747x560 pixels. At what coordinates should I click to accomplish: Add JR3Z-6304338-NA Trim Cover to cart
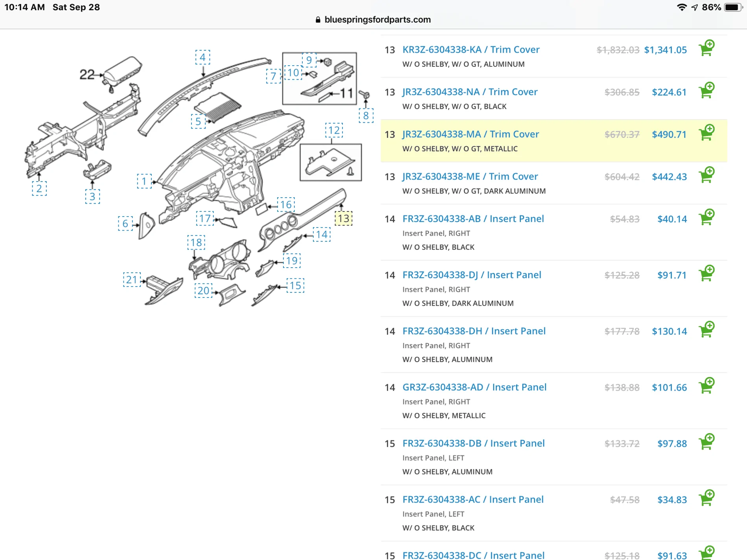pyautogui.click(x=707, y=90)
